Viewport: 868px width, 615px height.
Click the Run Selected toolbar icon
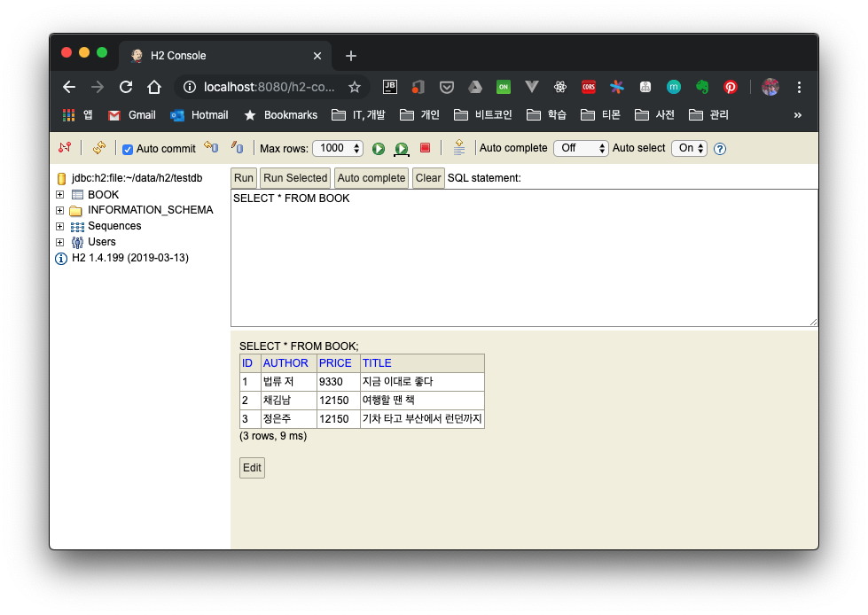tap(402, 149)
